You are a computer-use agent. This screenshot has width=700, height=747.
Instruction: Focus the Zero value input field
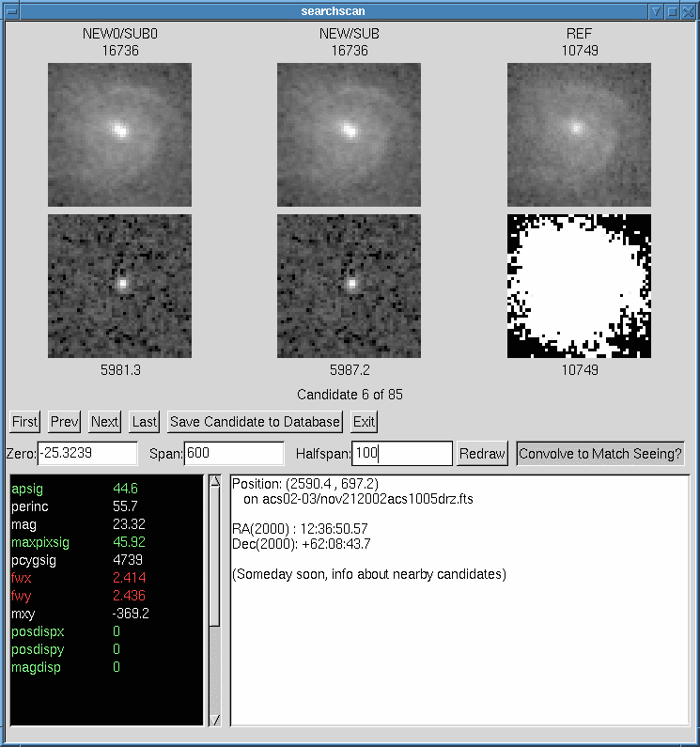[x=87, y=454]
